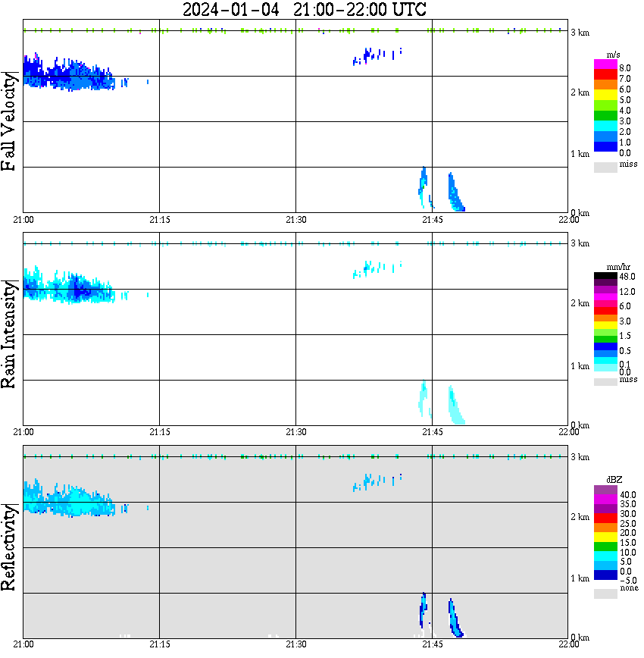Click the '2 km' height label of Rain Intensity panel
The width and height of the screenshot is (644, 658).
tap(580, 303)
